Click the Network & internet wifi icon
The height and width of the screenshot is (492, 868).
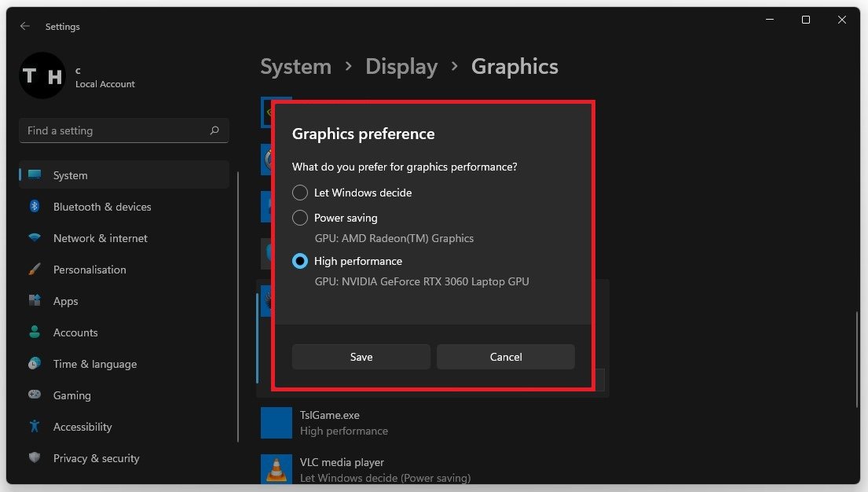(35, 238)
